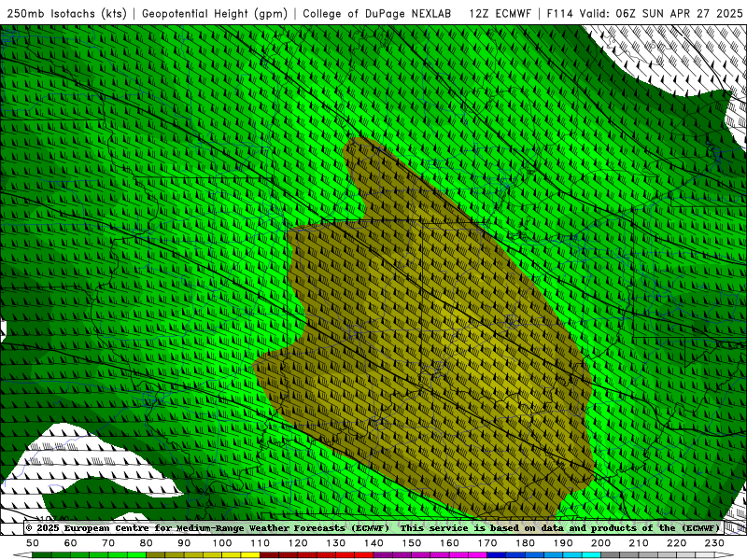The width and height of the screenshot is (747, 560).
Task: Pick the bright yellow swatch ending at 110
Action: click(x=250, y=555)
